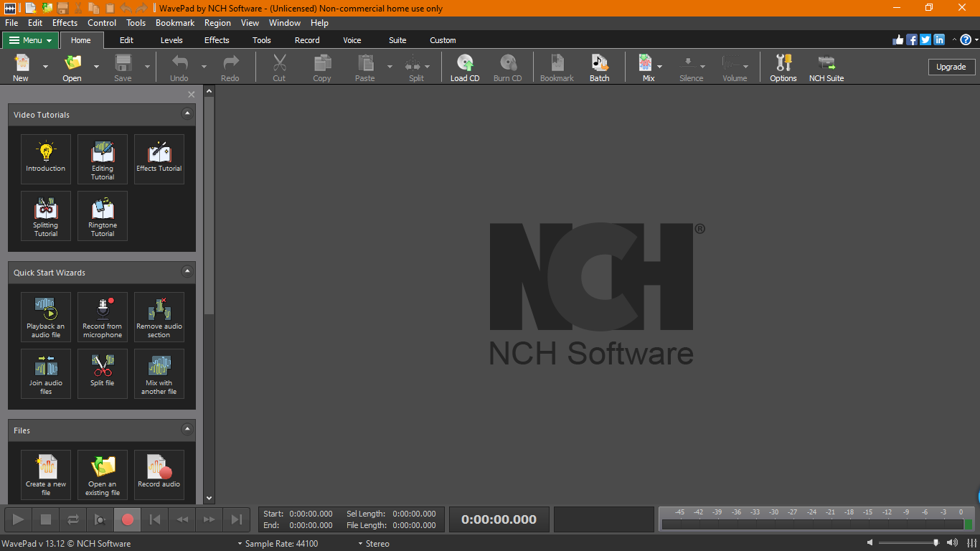Open the Editing Tutorial video
The image size is (980, 551).
103,159
